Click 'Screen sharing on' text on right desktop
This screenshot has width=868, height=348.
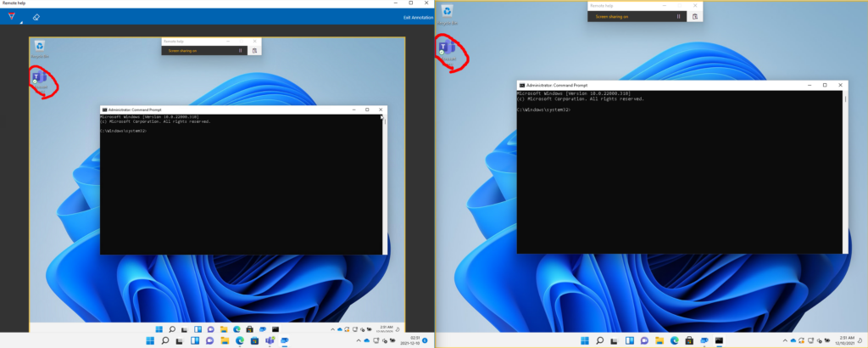click(x=611, y=17)
